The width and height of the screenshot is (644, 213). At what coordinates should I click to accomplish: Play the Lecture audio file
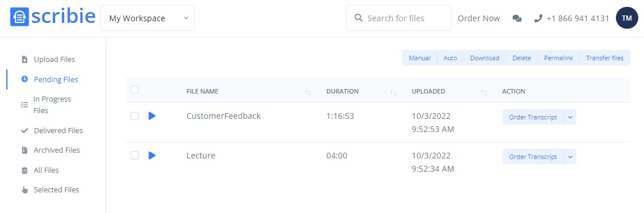(152, 156)
